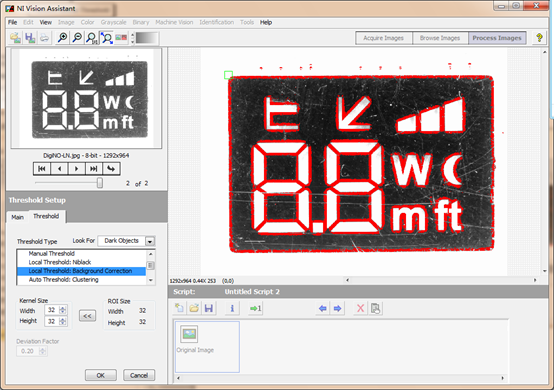Click the Open Image toolbar icon

click(16, 38)
